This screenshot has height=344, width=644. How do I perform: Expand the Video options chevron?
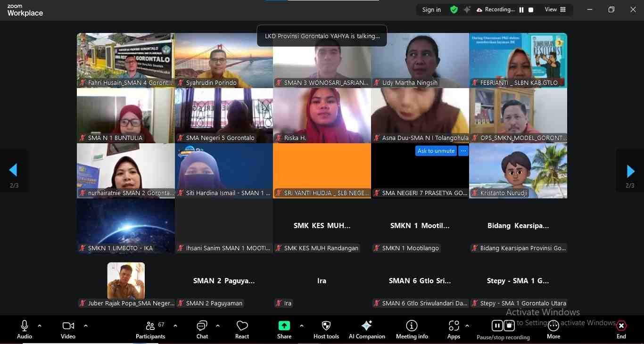click(x=86, y=326)
